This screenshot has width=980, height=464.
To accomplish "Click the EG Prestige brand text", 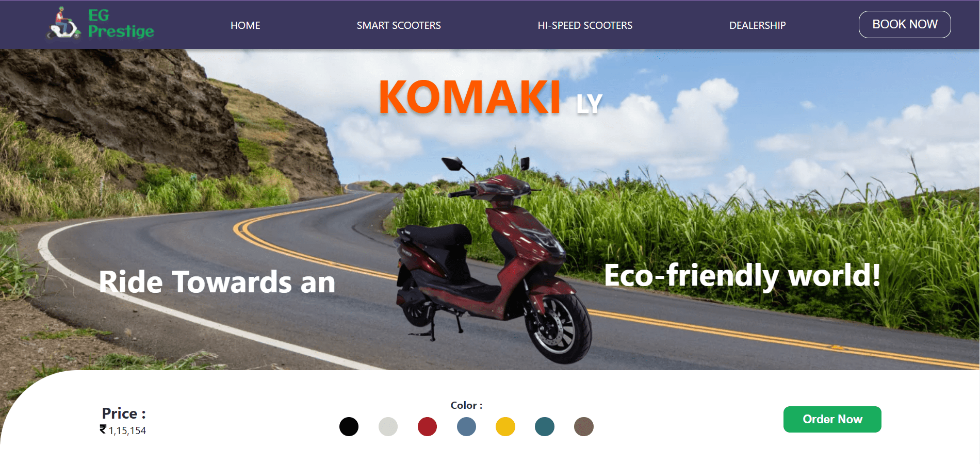I will pyautogui.click(x=121, y=24).
